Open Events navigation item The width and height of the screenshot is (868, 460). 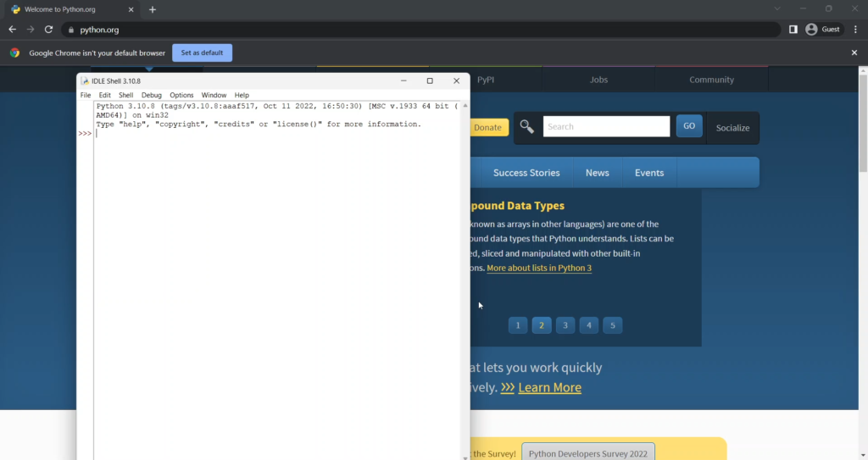tap(649, 173)
